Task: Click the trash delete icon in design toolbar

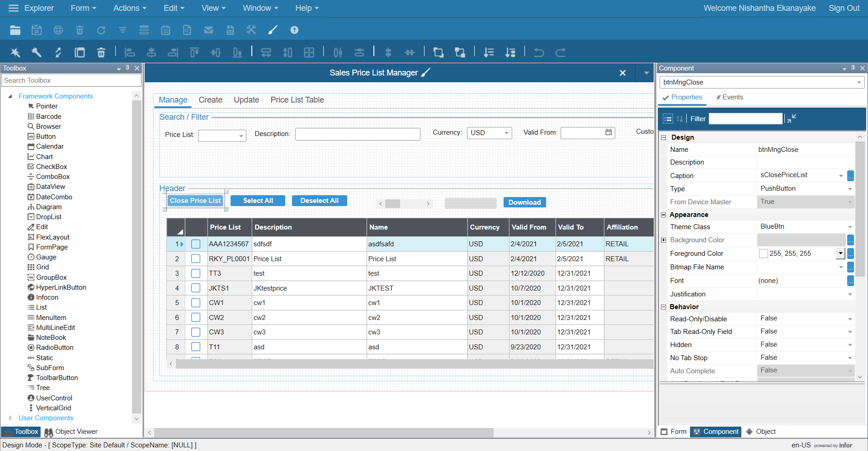Action: [x=101, y=52]
